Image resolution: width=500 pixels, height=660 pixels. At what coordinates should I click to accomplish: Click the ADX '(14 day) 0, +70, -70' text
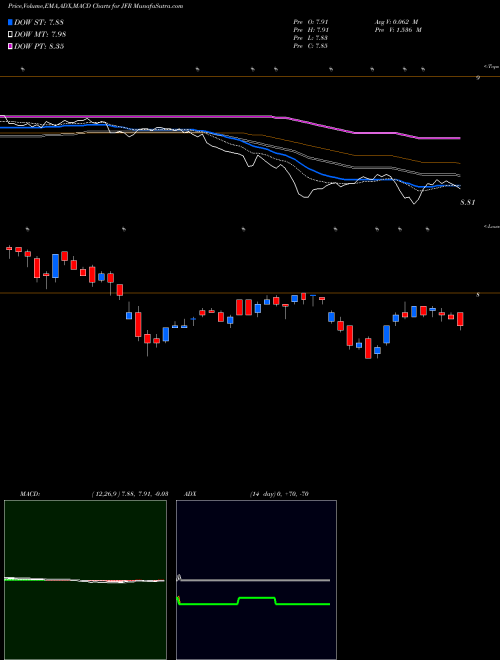[279, 494]
